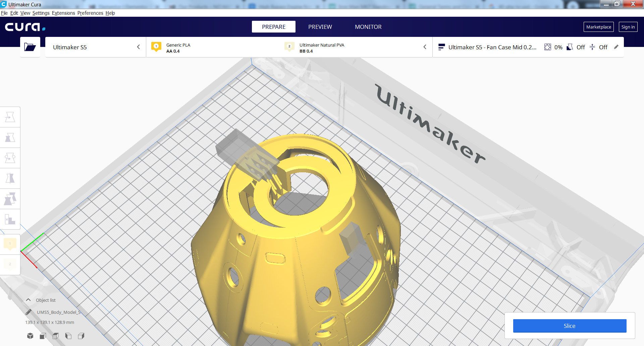
Task: Select the Scale tool in left toolbar
Action: [x=10, y=137]
